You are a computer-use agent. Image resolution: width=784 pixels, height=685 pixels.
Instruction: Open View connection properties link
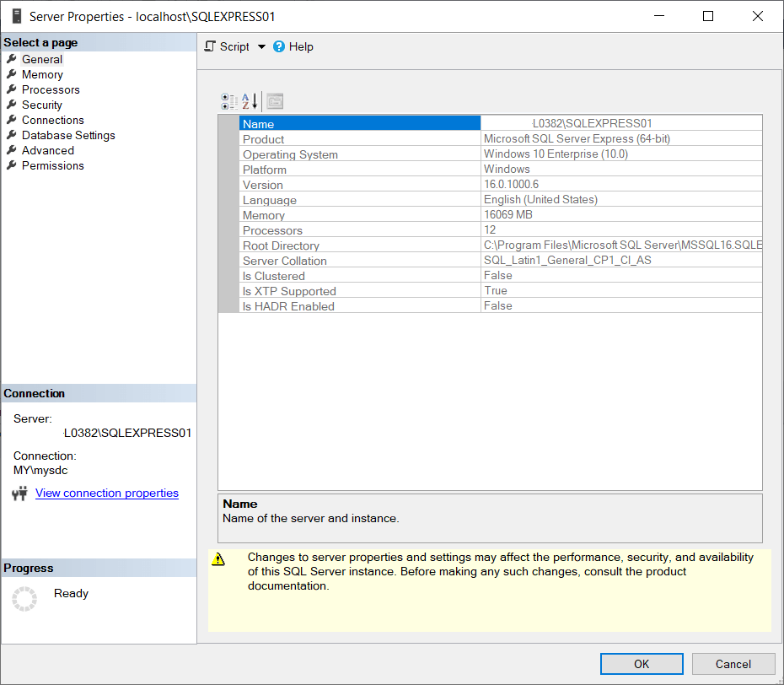(107, 493)
